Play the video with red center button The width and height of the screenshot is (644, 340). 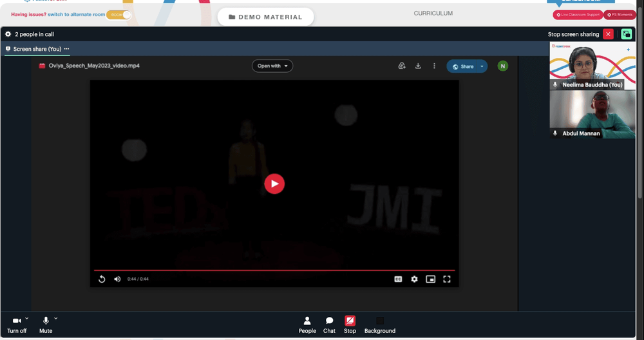click(274, 184)
